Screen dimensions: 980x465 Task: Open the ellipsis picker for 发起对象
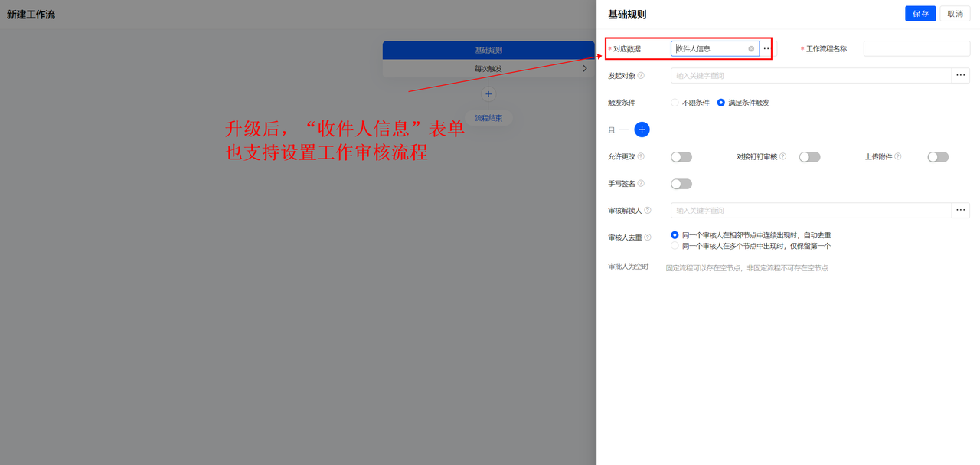coord(961,75)
